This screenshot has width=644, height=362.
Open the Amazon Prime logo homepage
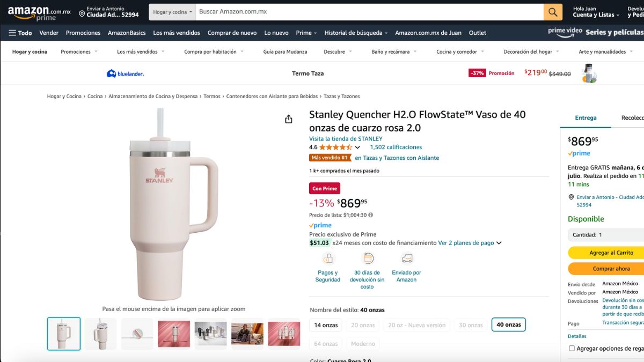coord(39,13)
